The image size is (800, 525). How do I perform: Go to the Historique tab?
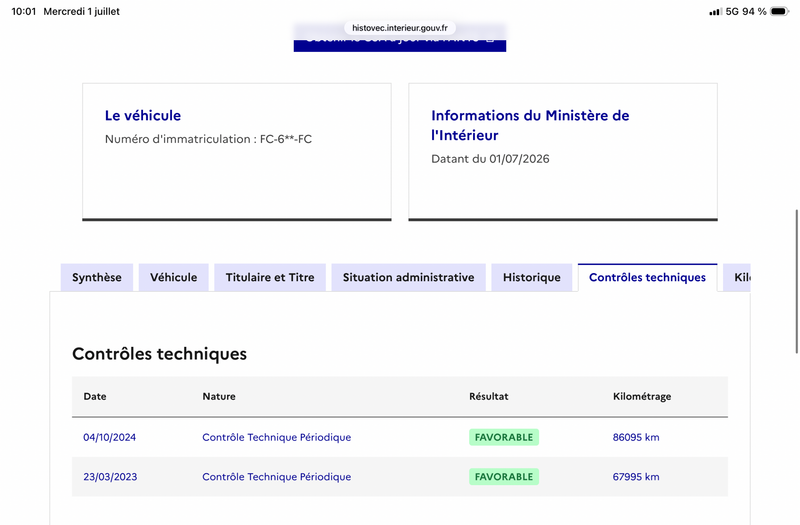[532, 278]
